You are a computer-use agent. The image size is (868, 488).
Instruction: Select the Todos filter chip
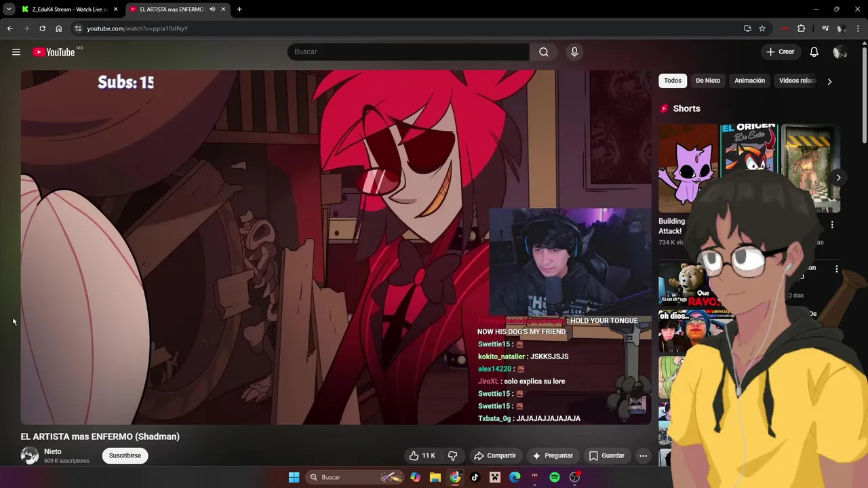tap(673, 81)
